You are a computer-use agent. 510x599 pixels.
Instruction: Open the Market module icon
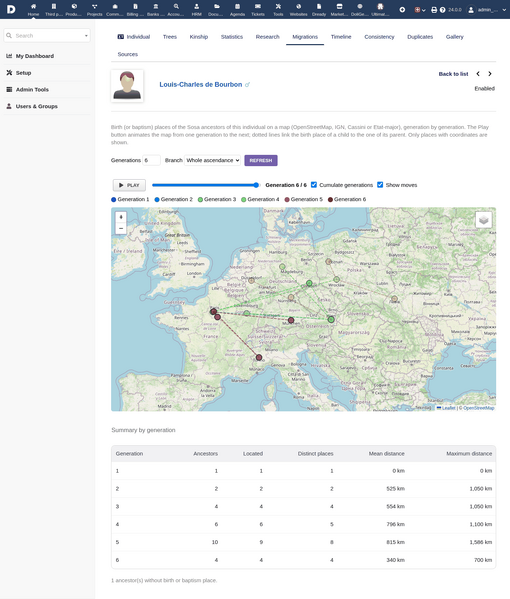coord(339,6)
